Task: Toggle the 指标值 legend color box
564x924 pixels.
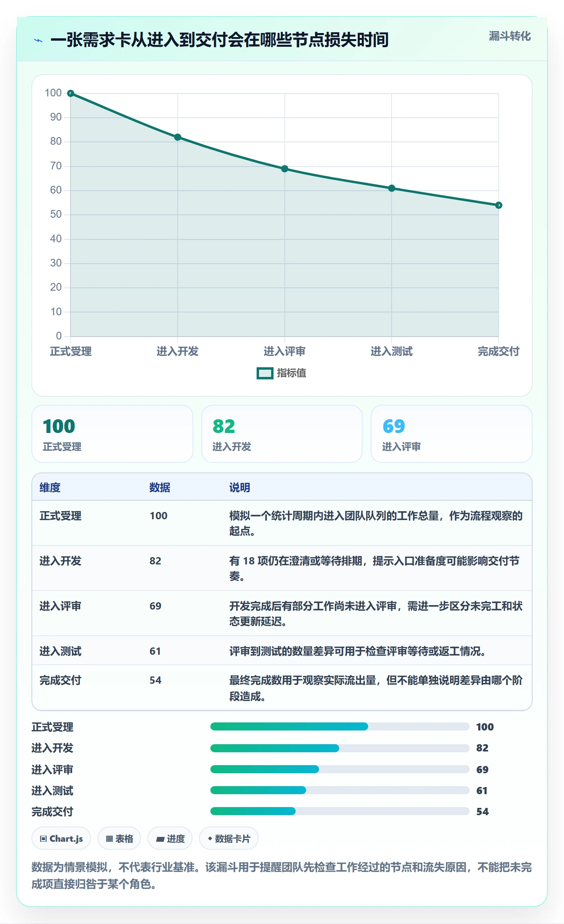Action: 265,373
